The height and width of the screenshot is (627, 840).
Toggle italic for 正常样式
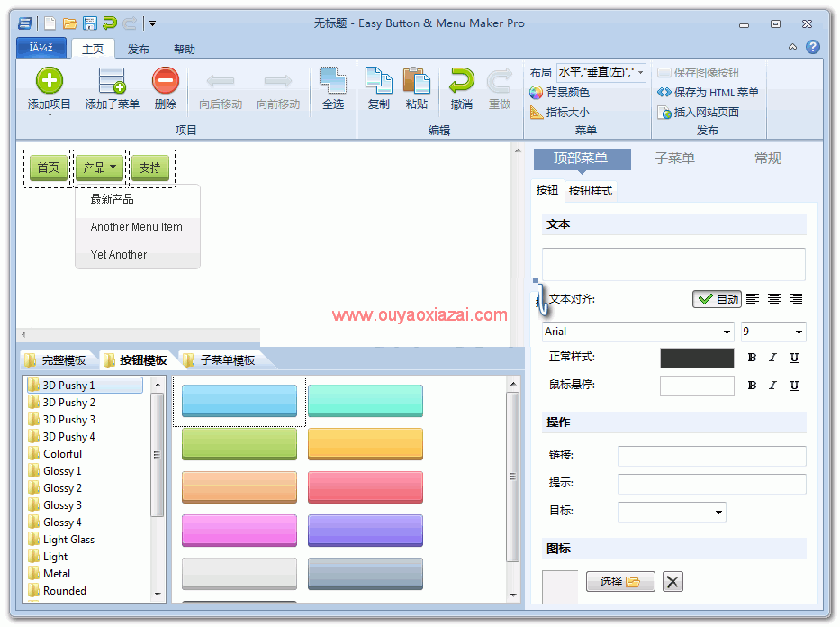(772, 358)
